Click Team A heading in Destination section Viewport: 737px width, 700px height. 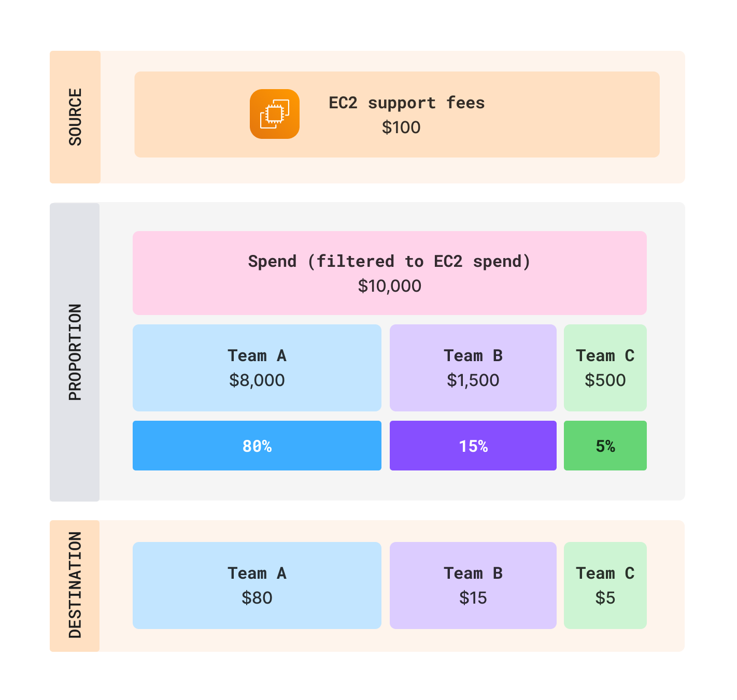click(257, 573)
